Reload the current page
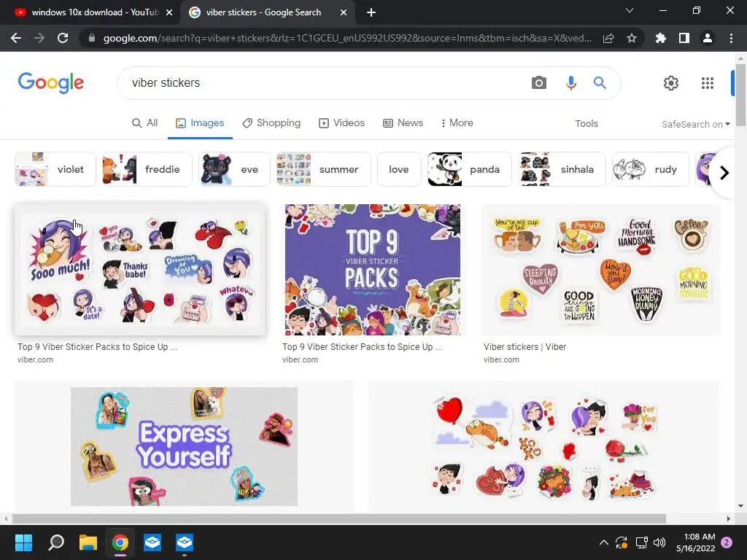This screenshot has width=747, height=560. point(63,38)
